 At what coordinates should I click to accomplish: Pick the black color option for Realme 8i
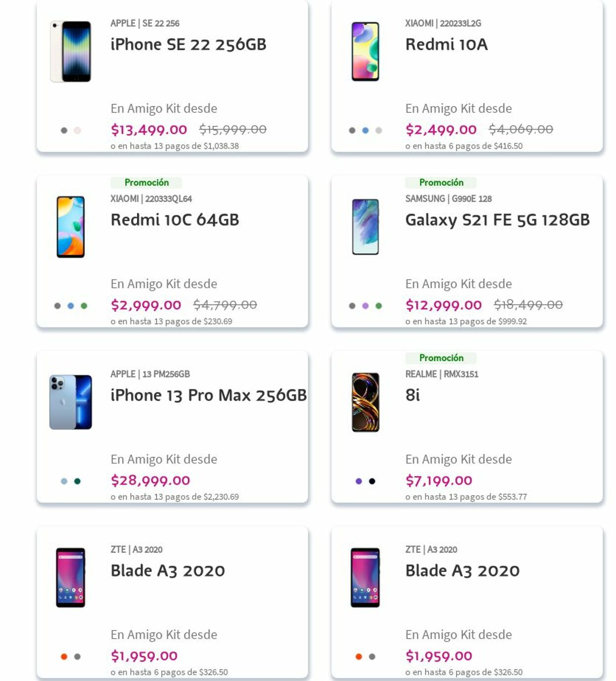coord(372,481)
